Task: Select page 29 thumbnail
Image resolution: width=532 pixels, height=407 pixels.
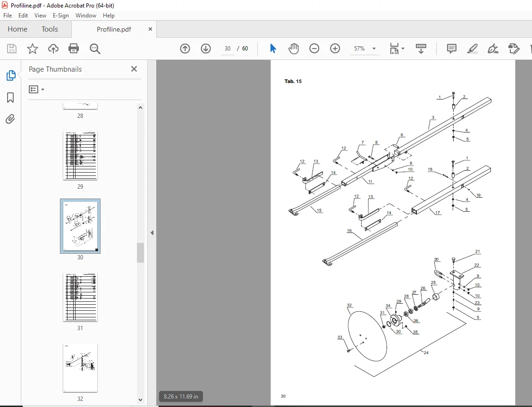Action: 80,156
